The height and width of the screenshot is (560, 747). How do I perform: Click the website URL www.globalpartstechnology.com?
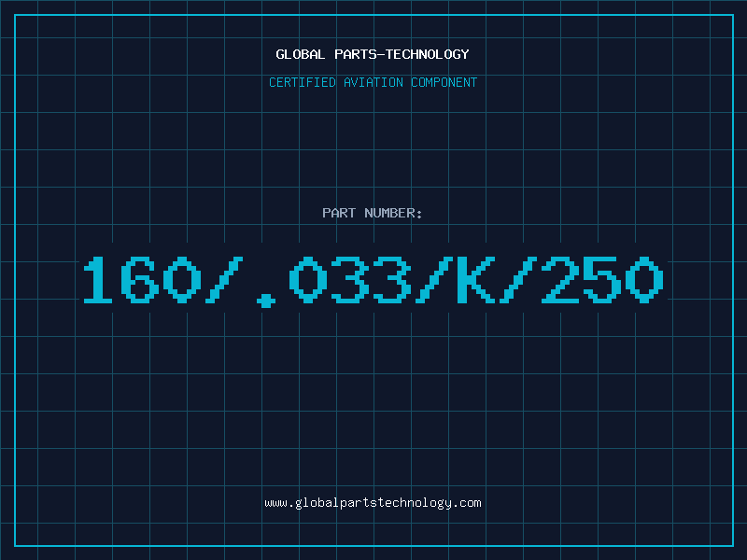(373, 503)
